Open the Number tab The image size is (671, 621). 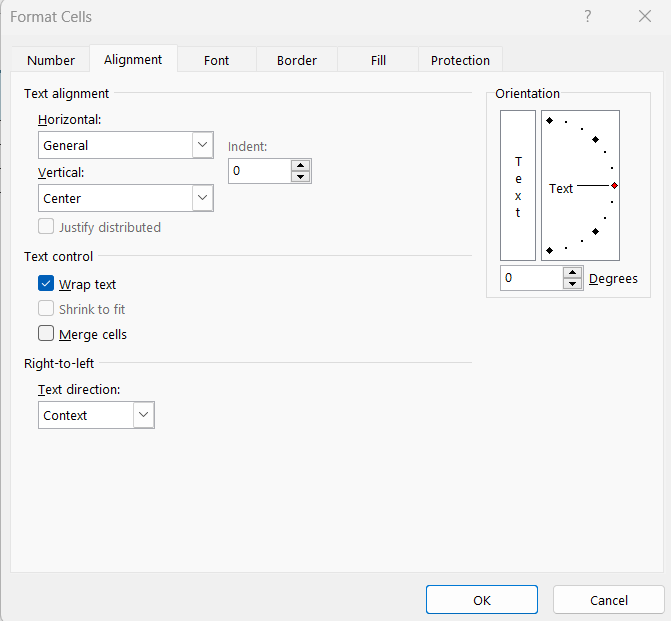click(50, 60)
